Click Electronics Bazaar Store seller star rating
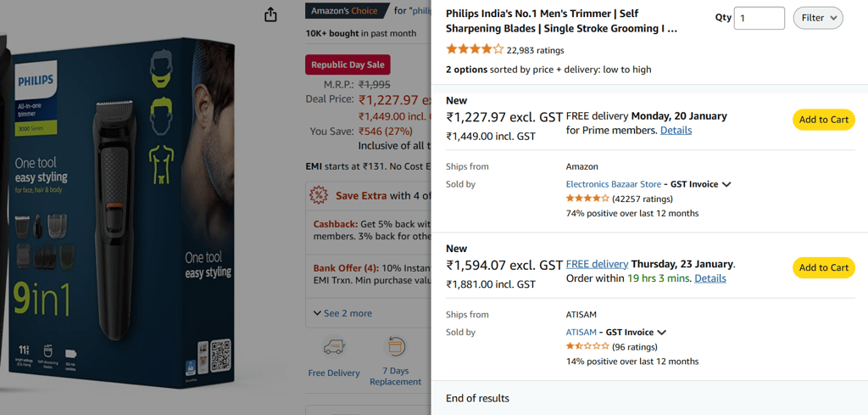The width and height of the screenshot is (868, 415). tap(587, 199)
